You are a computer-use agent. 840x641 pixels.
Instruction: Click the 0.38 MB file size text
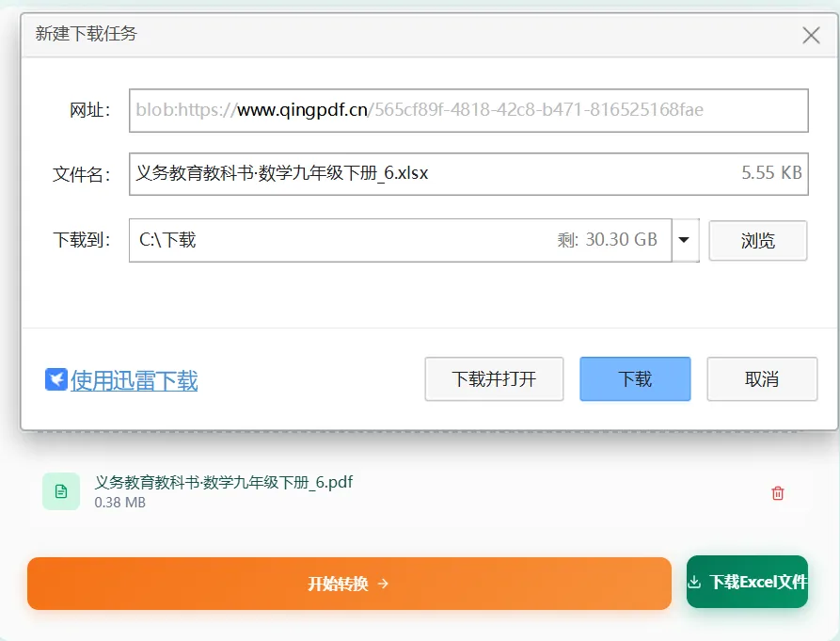click(120, 503)
